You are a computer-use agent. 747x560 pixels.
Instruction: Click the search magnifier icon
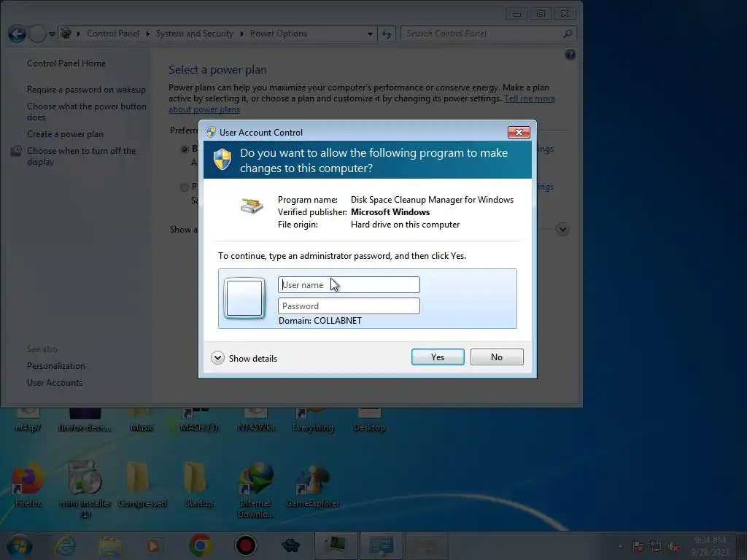coord(568,34)
